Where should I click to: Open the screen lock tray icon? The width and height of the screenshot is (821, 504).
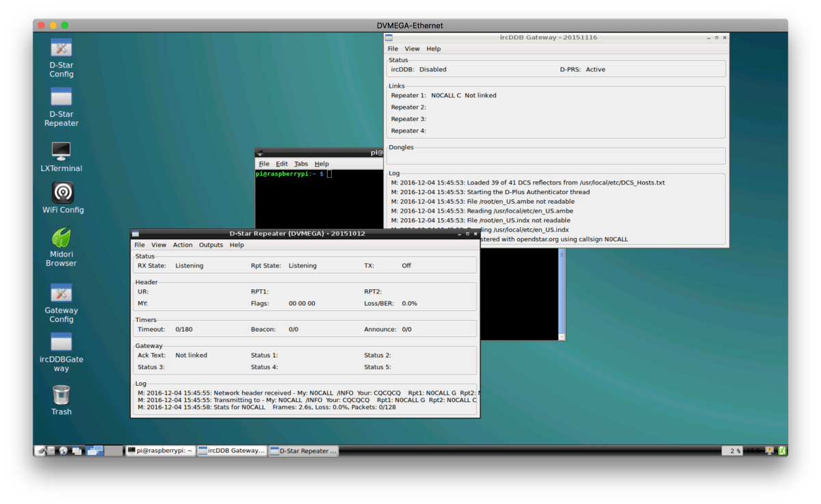[x=770, y=450]
